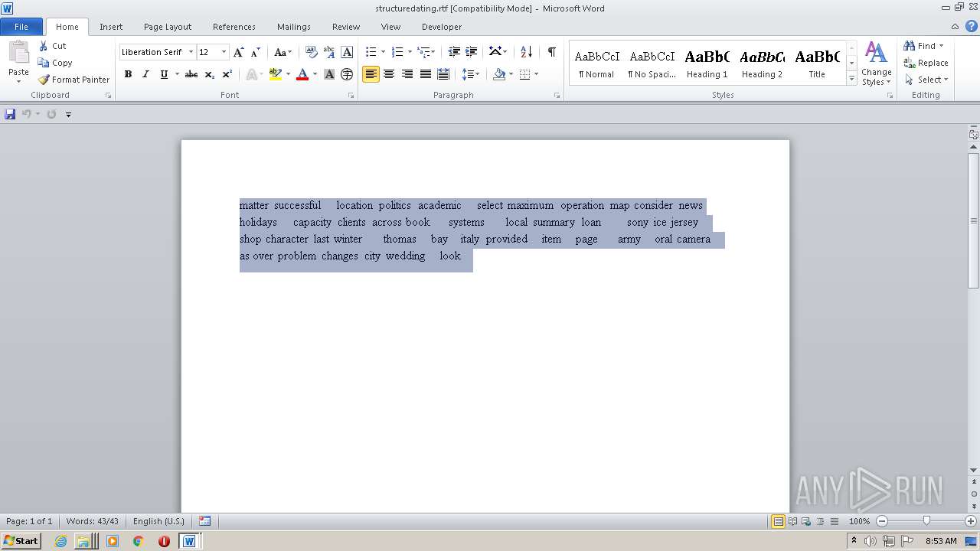This screenshot has width=980, height=551.
Task: Toggle underline formatting
Action: coord(163,74)
